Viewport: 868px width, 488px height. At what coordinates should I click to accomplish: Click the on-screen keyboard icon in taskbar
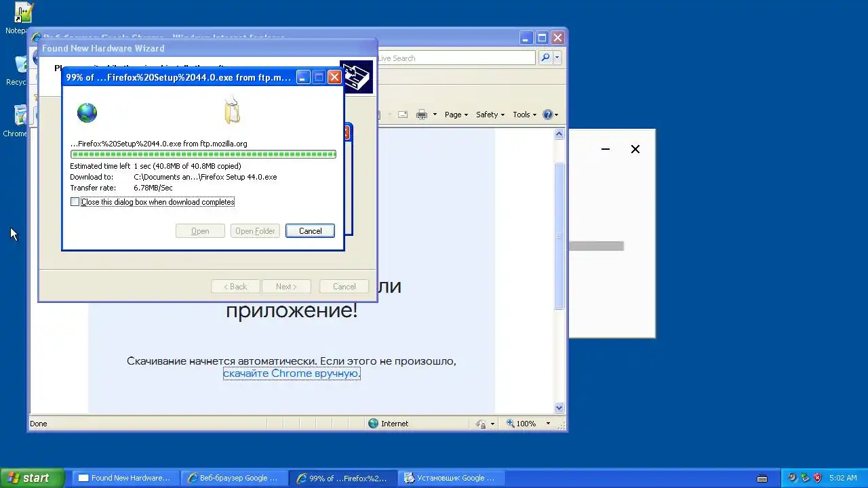coord(762,479)
